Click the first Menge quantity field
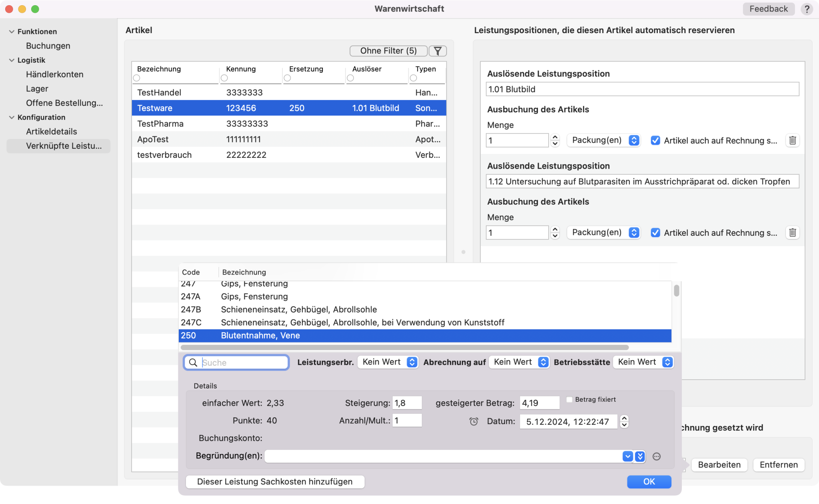The height and width of the screenshot is (504, 819). click(x=517, y=140)
